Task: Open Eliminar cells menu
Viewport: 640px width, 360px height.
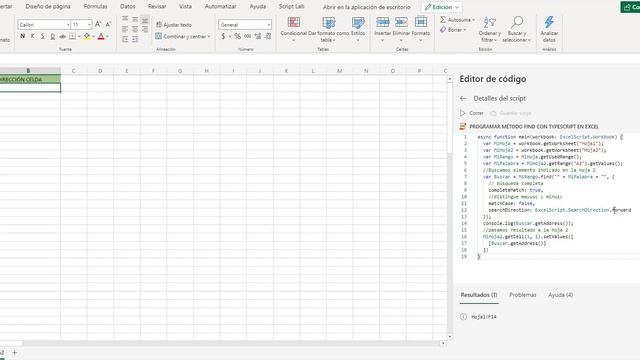Action: [x=401, y=28]
